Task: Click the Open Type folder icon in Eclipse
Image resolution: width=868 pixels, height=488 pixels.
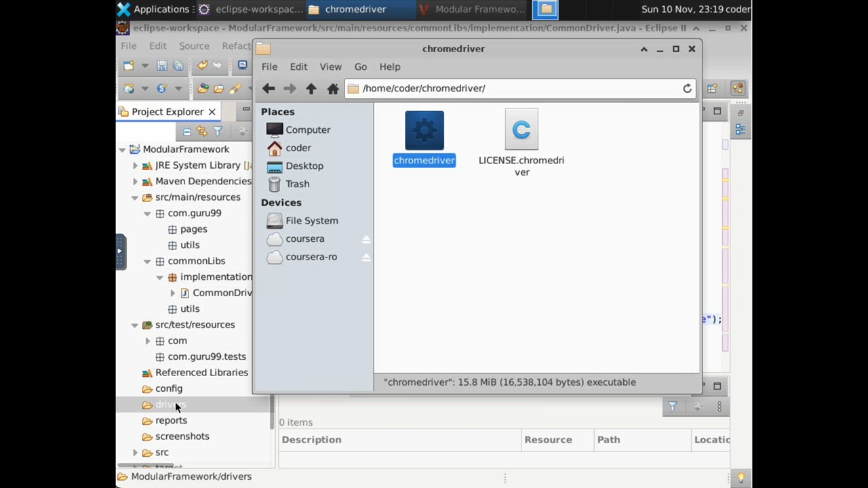Action: [x=203, y=88]
